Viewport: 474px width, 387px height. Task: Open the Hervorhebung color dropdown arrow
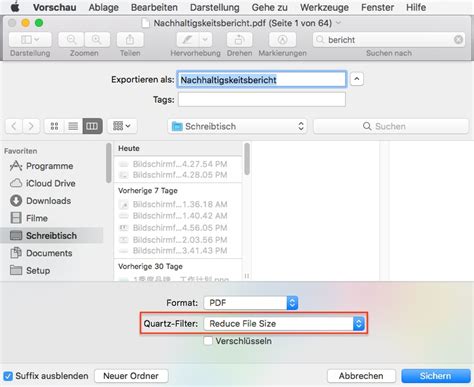(x=206, y=40)
